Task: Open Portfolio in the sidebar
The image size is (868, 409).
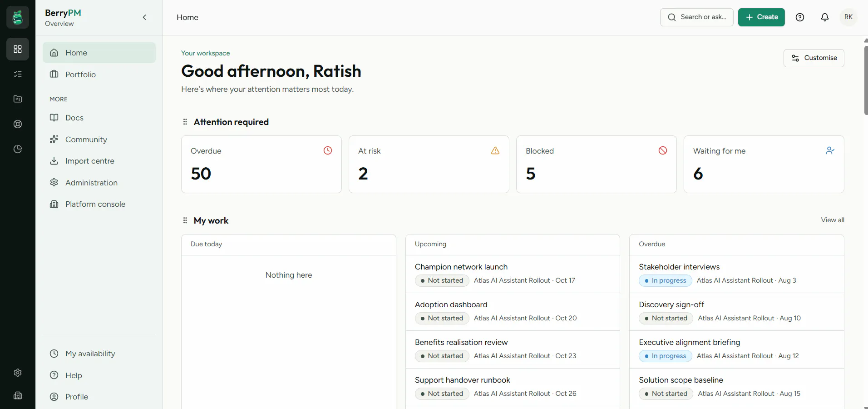Action: click(x=99, y=75)
